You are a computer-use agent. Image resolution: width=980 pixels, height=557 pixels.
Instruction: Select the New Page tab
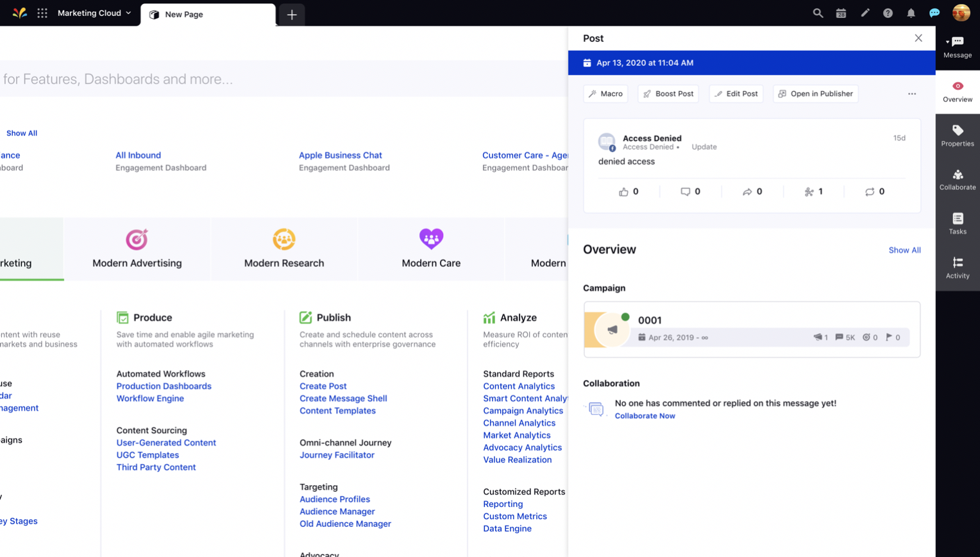click(208, 14)
